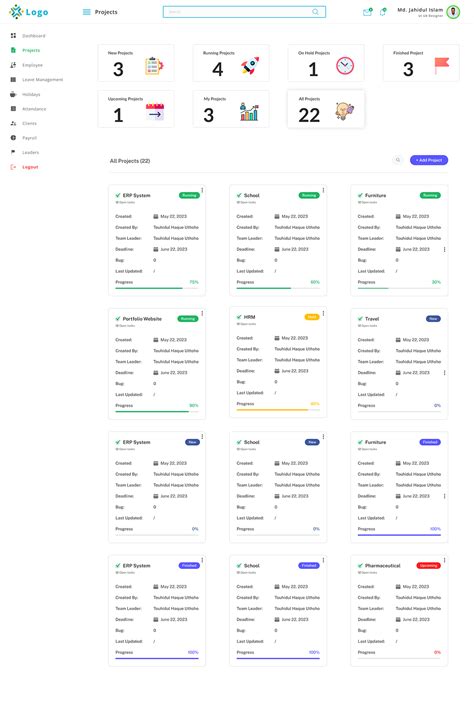Viewport: 474px width, 702px height.
Task: Open Projects in the sidebar menu
Action: coord(31,50)
